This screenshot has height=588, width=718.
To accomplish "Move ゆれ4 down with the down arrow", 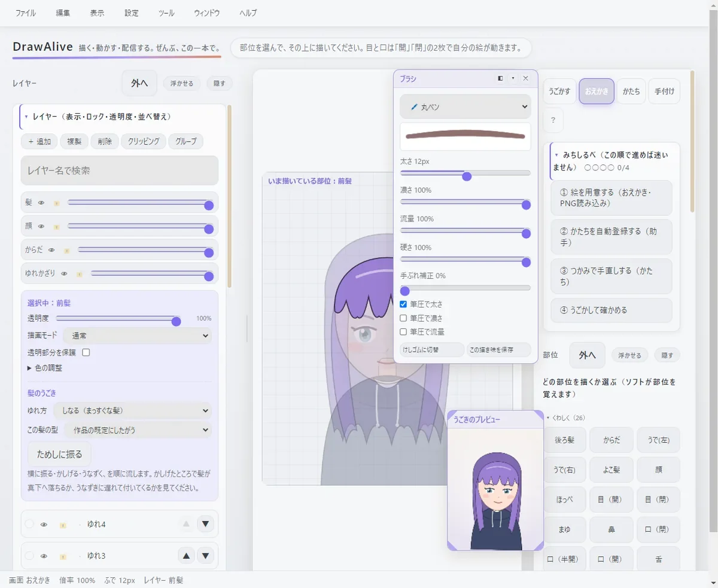I will 205,525.
